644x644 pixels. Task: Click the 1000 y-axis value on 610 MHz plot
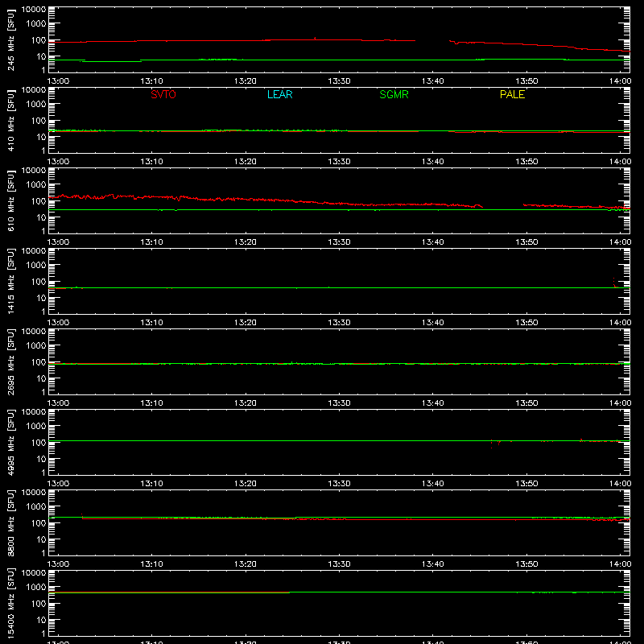tap(36, 185)
